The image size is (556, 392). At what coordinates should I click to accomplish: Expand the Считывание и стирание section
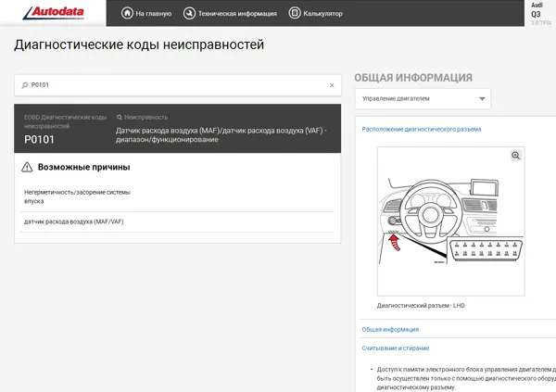[396, 348]
